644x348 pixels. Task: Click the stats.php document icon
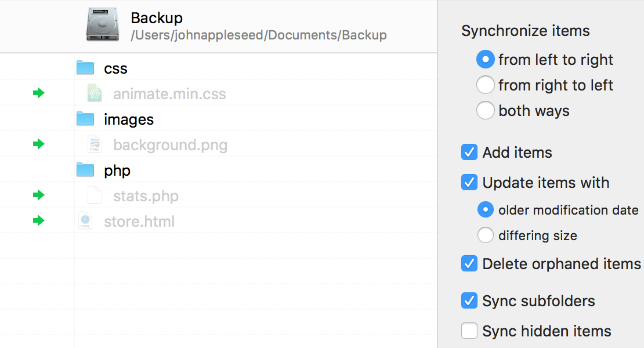[94, 195]
